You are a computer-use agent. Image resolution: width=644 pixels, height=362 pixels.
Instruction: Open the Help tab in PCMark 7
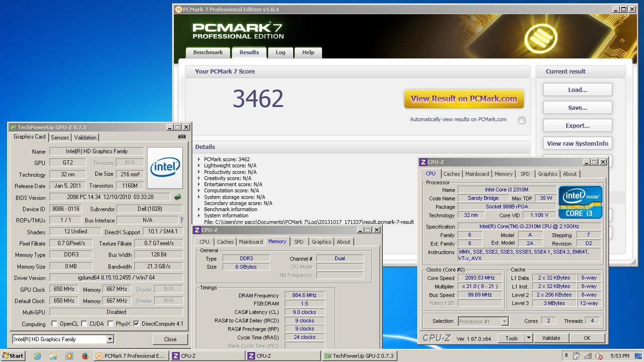pos(308,53)
